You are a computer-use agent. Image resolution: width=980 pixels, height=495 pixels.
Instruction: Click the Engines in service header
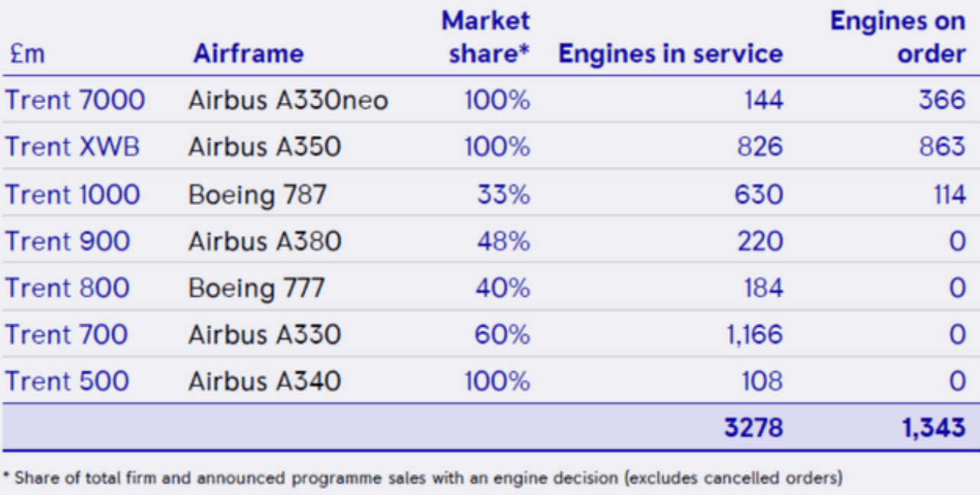pos(670,54)
